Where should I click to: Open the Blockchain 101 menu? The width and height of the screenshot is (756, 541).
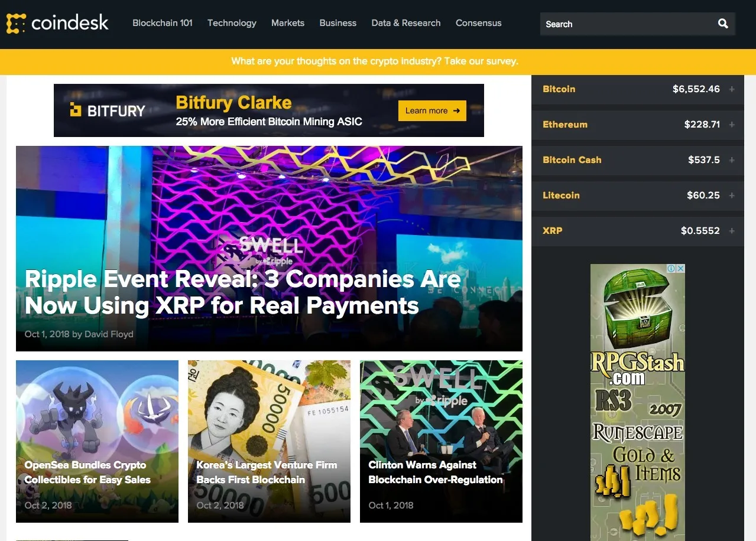(163, 23)
